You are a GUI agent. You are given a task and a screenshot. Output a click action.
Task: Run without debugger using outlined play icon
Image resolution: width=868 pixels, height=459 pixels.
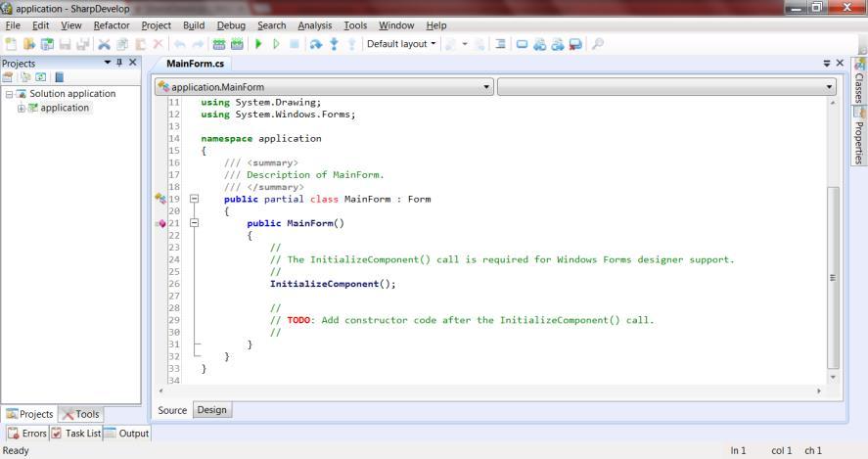(x=276, y=44)
